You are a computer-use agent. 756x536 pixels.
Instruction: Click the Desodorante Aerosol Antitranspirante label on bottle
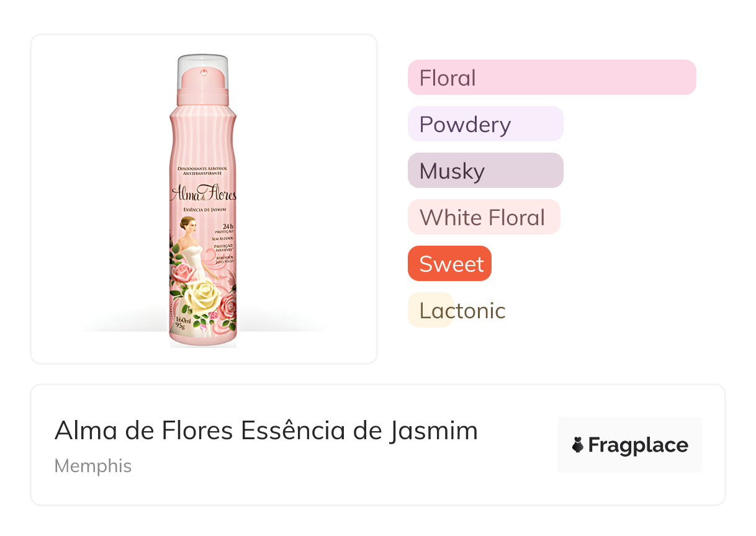pos(203,172)
